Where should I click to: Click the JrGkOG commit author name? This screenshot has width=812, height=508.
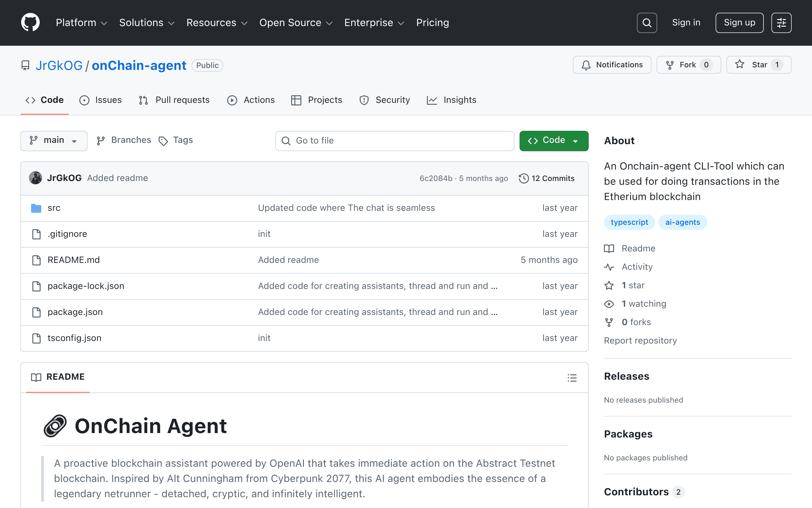pos(64,178)
